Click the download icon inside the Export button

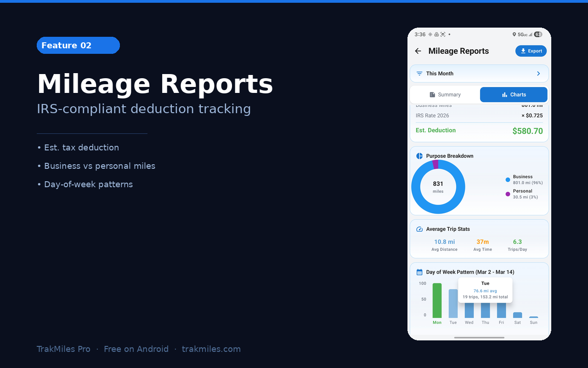pos(523,51)
